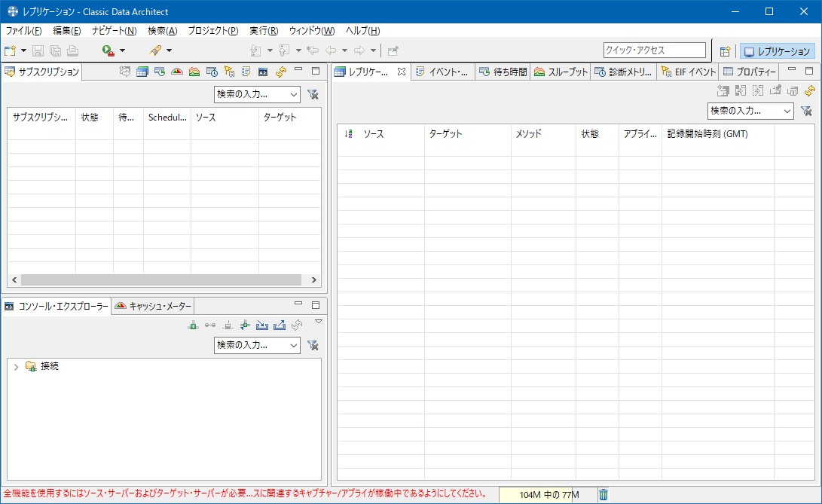Minimize the サブスクリプション view
This screenshot has width=822, height=504.
298,70
